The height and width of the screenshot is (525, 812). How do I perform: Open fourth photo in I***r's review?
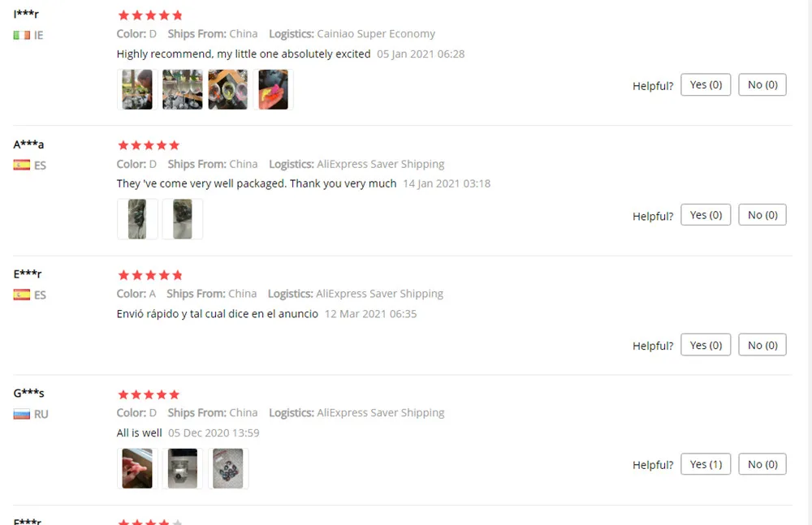[x=273, y=89]
